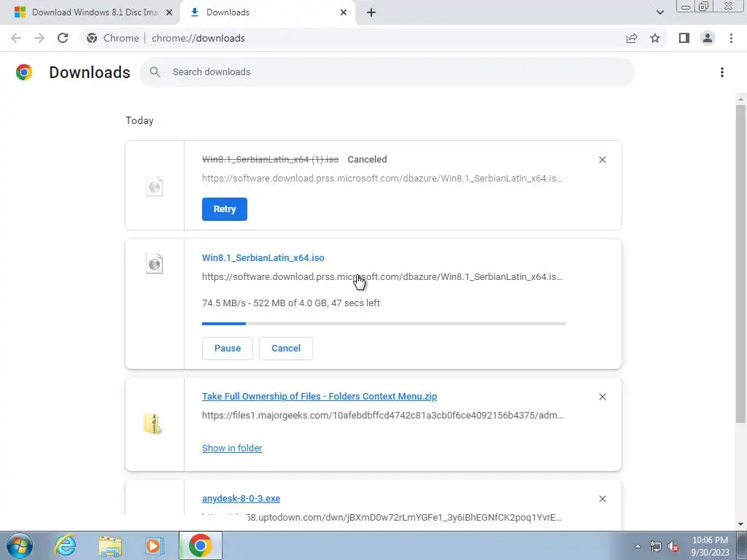Click the '74.5 MB/s - 522 MB of 4.0 GB' status

point(291,303)
